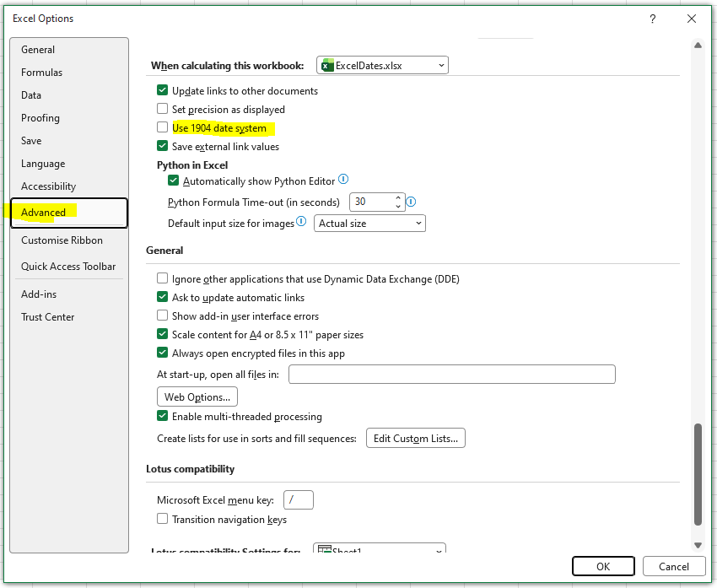Viewport: 717px width, 588px height.
Task: Select the Advanced category
Action: click(x=69, y=213)
